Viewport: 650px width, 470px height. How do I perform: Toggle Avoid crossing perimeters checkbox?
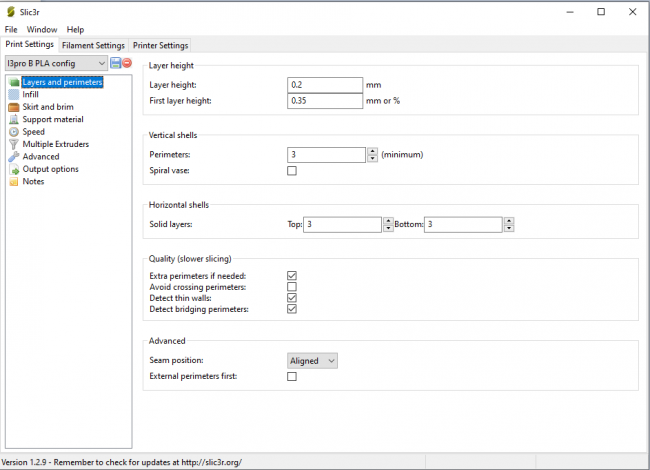tap(292, 287)
